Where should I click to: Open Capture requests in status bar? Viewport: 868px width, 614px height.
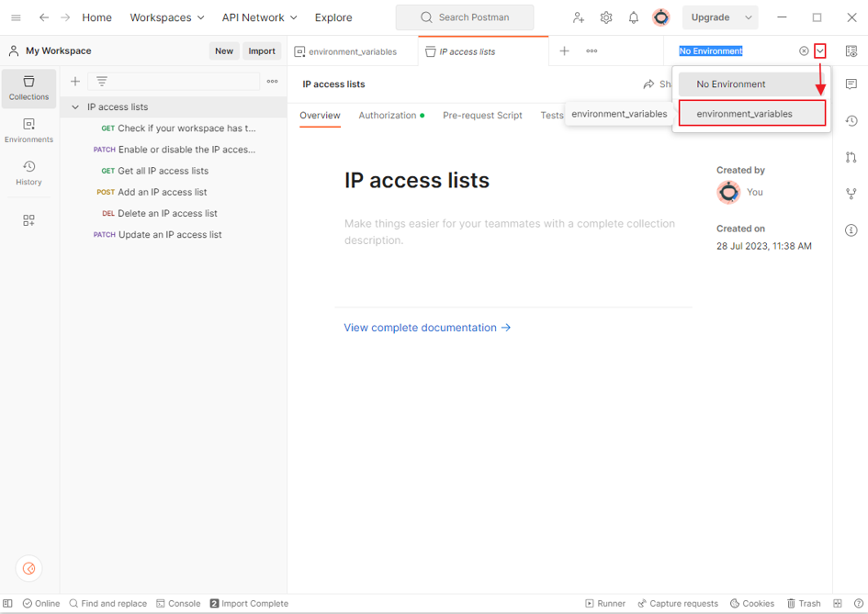coord(678,604)
